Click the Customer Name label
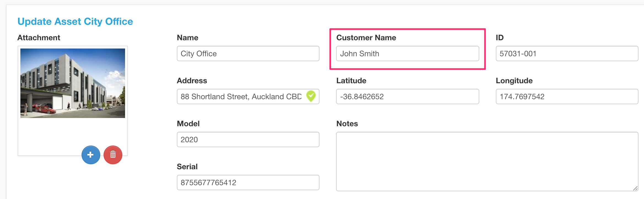 coord(366,38)
